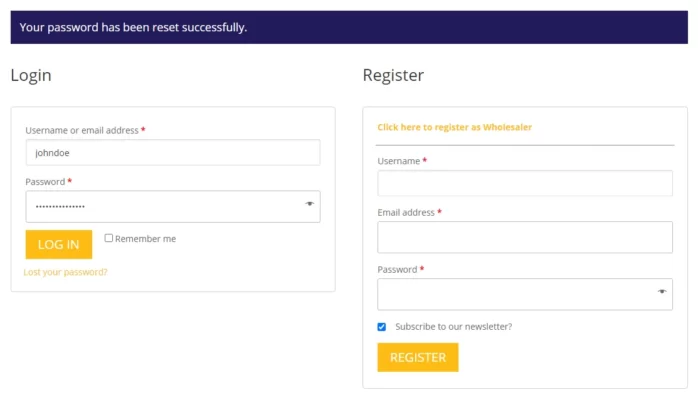The image size is (698, 400).
Task: Focus the Email address input field
Action: pos(525,237)
